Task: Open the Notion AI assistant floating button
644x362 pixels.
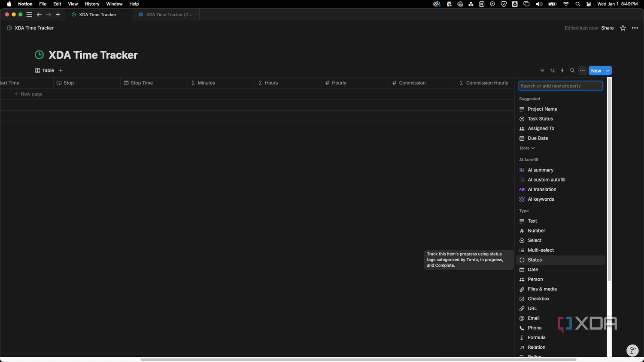Action: 632,350
